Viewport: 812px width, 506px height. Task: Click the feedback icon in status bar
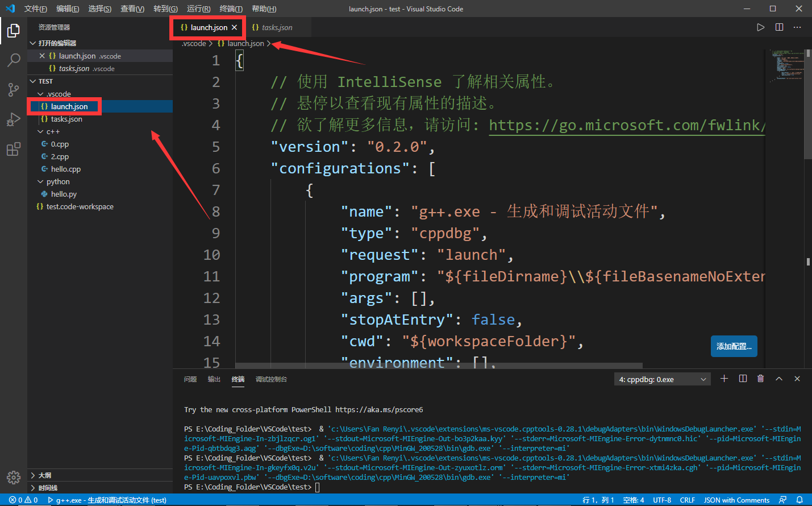[782, 500]
